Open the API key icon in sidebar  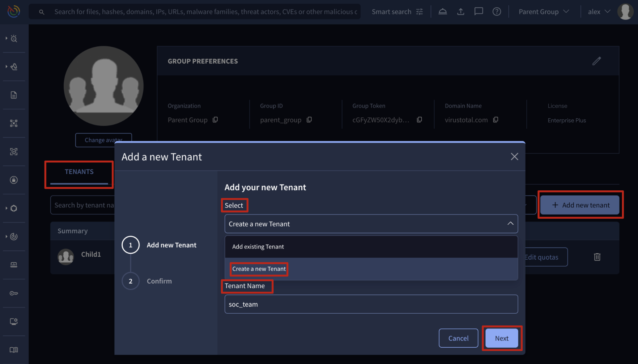point(14,293)
